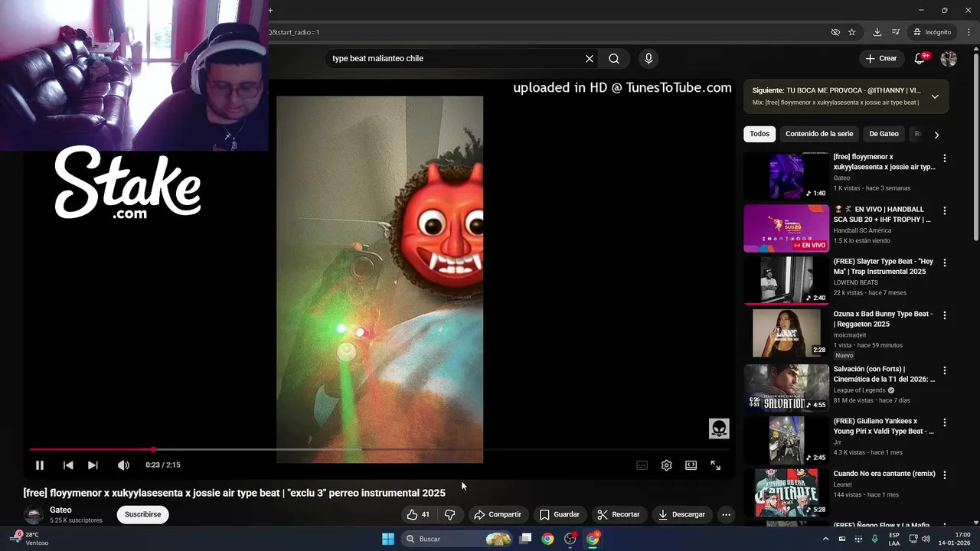Pause the playing video
Image resolution: width=980 pixels, height=551 pixels.
[40, 465]
